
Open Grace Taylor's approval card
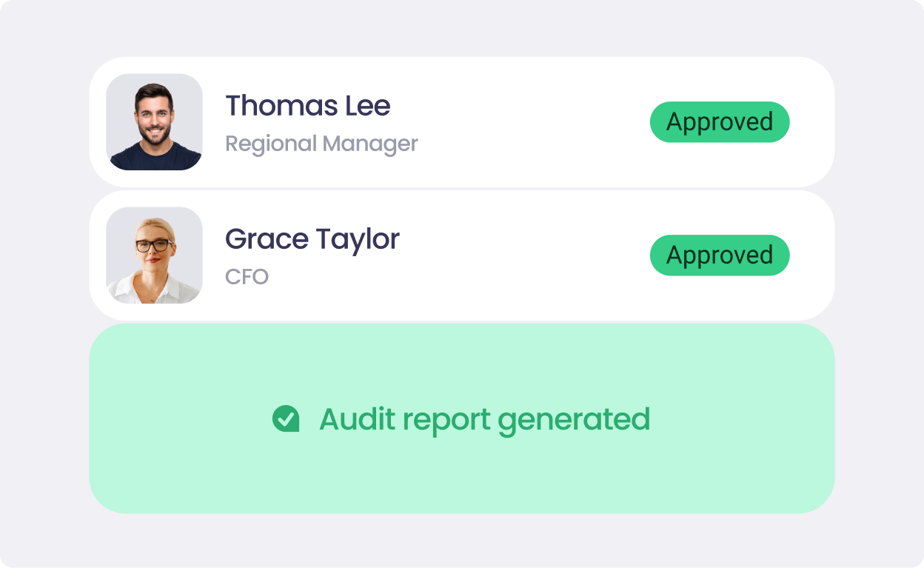click(462, 255)
